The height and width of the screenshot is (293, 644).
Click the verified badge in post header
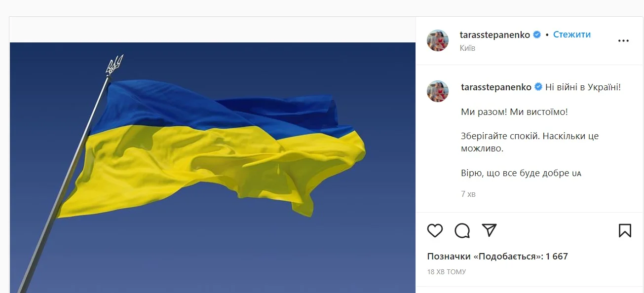coord(537,35)
